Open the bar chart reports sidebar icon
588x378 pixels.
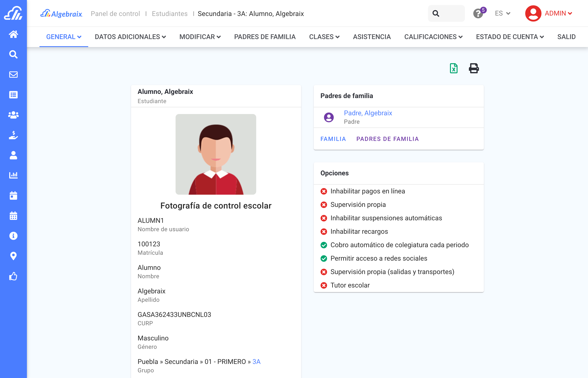click(13, 175)
